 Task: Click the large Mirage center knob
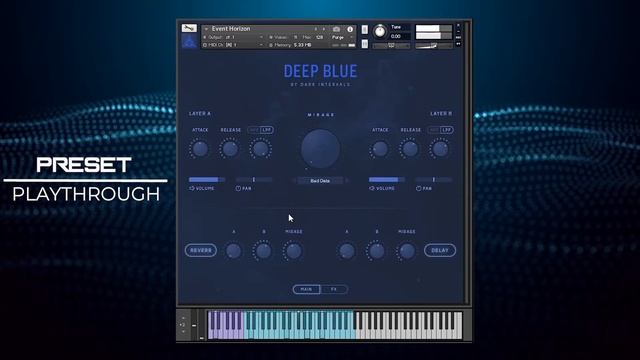320,149
